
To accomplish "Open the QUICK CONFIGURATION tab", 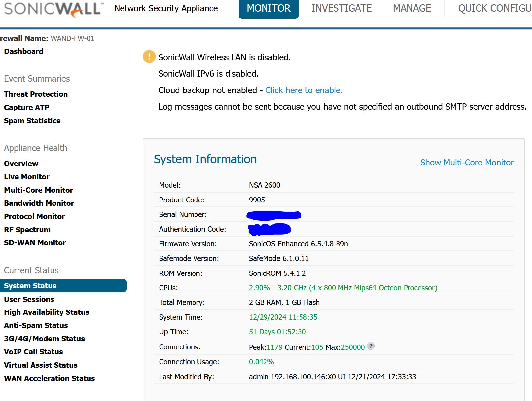I will click(495, 8).
